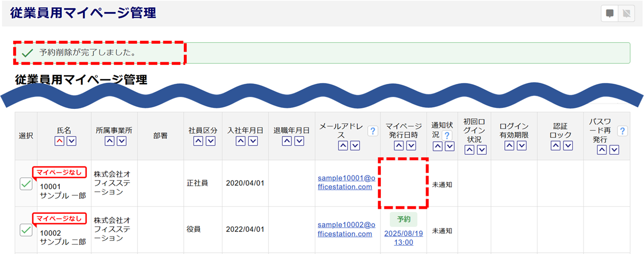Sort マイページ発行日時 column ascending
644x254 pixels.
coord(399,146)
